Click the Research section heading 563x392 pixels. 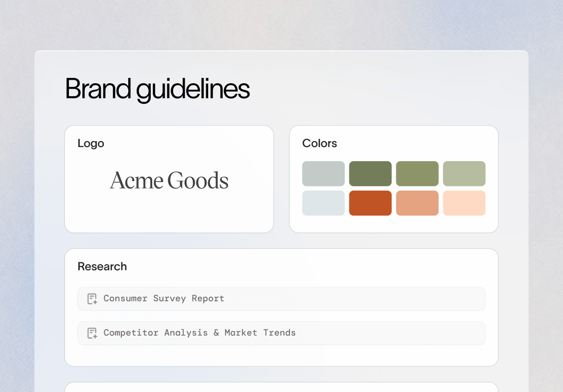click(x=102, y=266)
